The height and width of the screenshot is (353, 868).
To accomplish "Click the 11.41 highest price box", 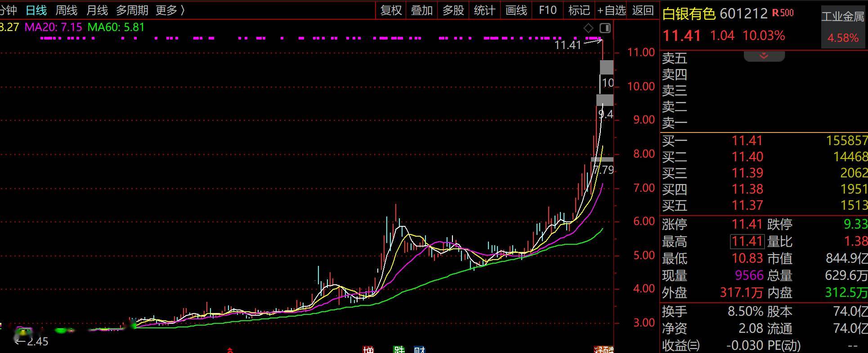I will pyautogui.click(x=747, y=242).
